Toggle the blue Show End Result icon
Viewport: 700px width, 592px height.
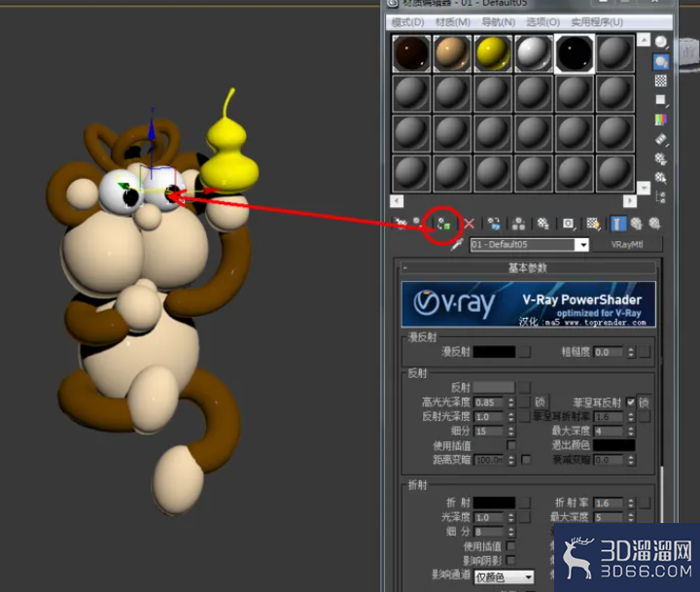tap(618, 224)
